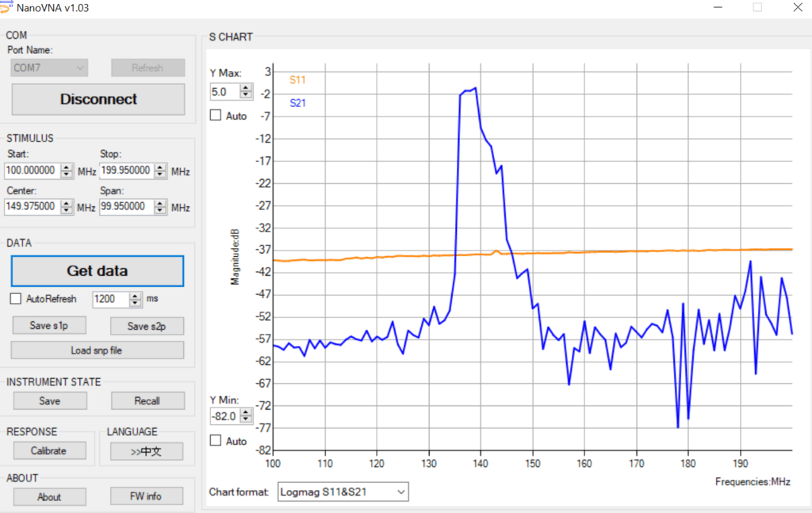Screen dimensions: 812x513
Task: Click the Get data button
Action: tap(97, 271)
